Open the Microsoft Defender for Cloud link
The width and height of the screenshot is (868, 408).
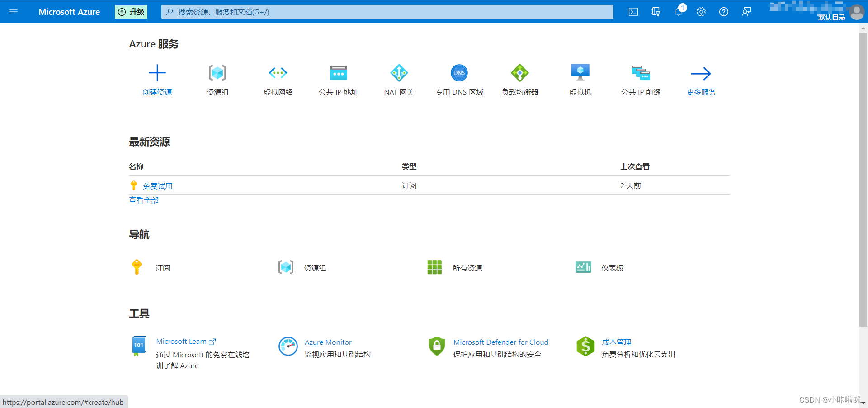pos(500,342)
